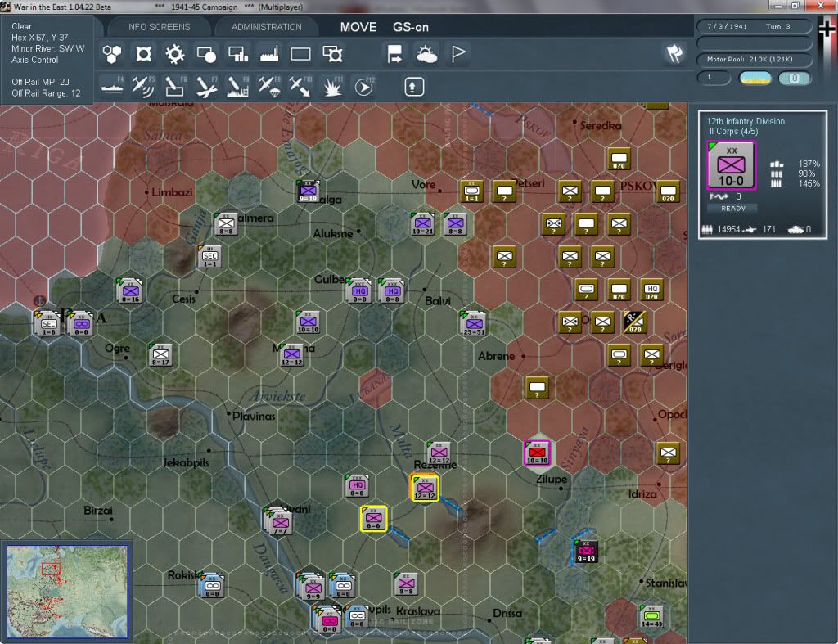Screen dimensions: 838x644
Task: Click the F12 end turn icon
Action: tap(364, 86)
